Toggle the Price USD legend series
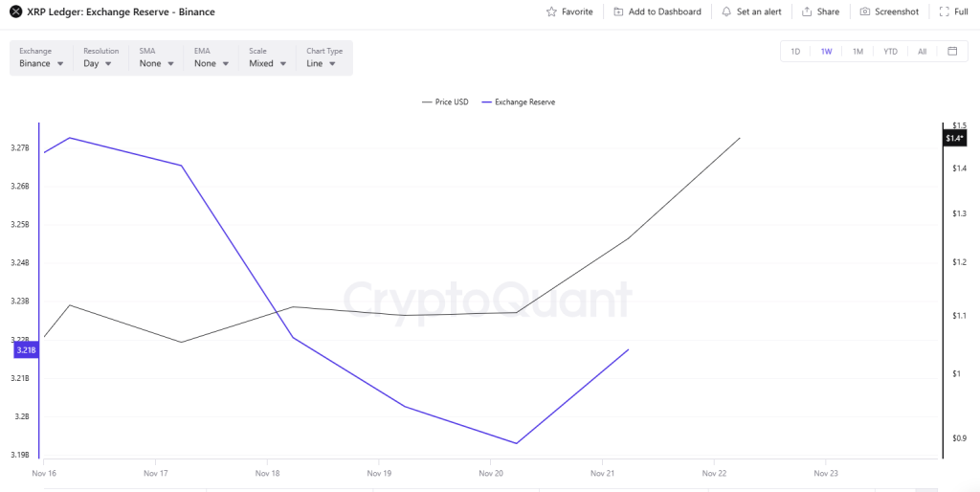Viewport: 980px width, 492px height. 445,101
